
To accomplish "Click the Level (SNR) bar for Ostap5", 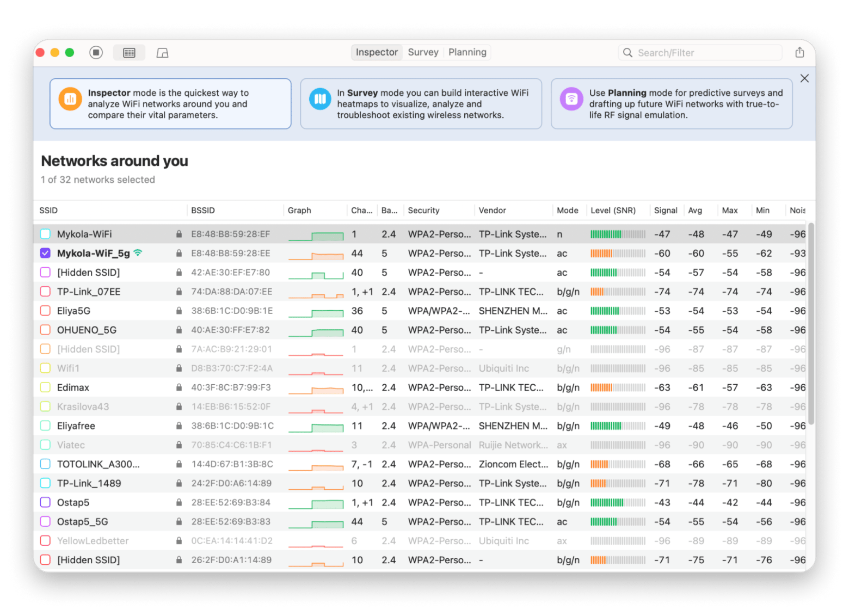I will pos(618,502).
